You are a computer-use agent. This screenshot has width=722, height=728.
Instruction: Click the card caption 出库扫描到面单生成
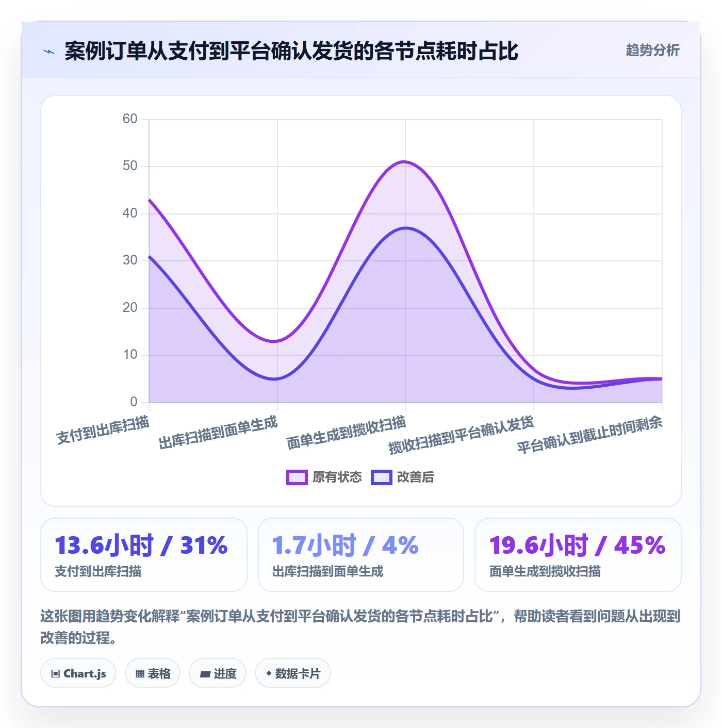[x=328, y=571]
